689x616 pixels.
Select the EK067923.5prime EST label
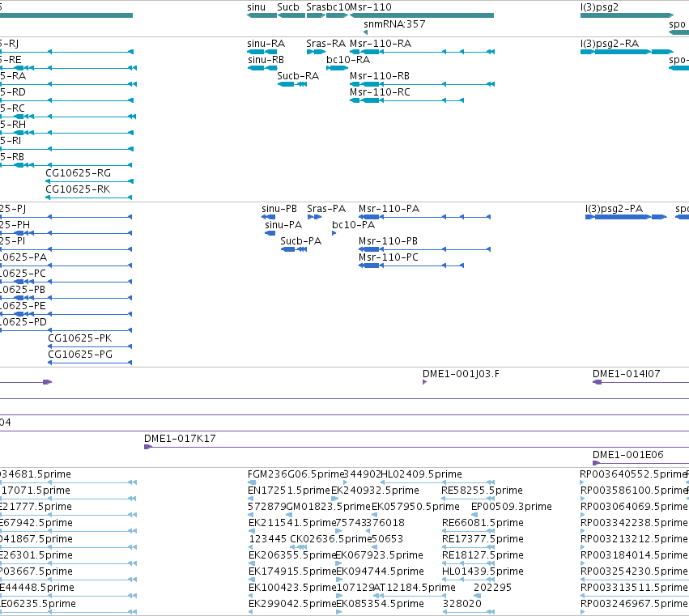click(x=380, y=555)
